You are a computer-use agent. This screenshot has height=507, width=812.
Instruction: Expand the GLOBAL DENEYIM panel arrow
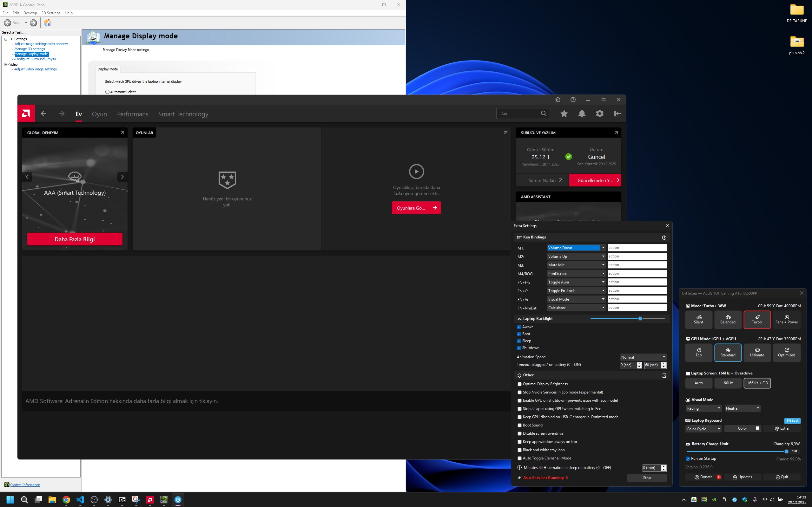coord(122,133)
